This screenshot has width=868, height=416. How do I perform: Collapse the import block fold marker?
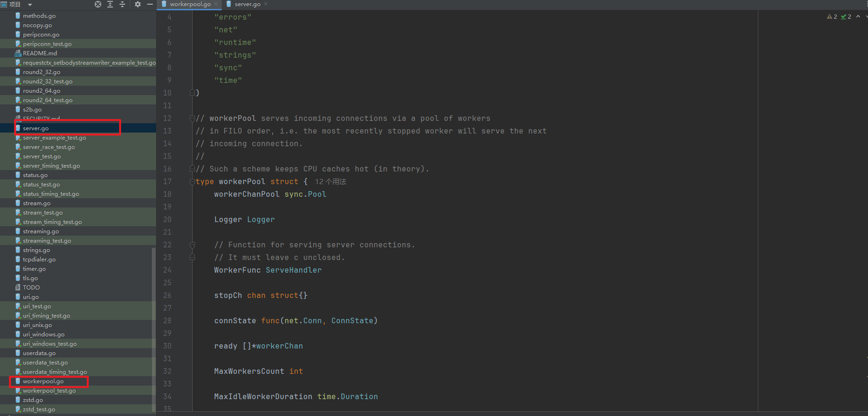192,93
